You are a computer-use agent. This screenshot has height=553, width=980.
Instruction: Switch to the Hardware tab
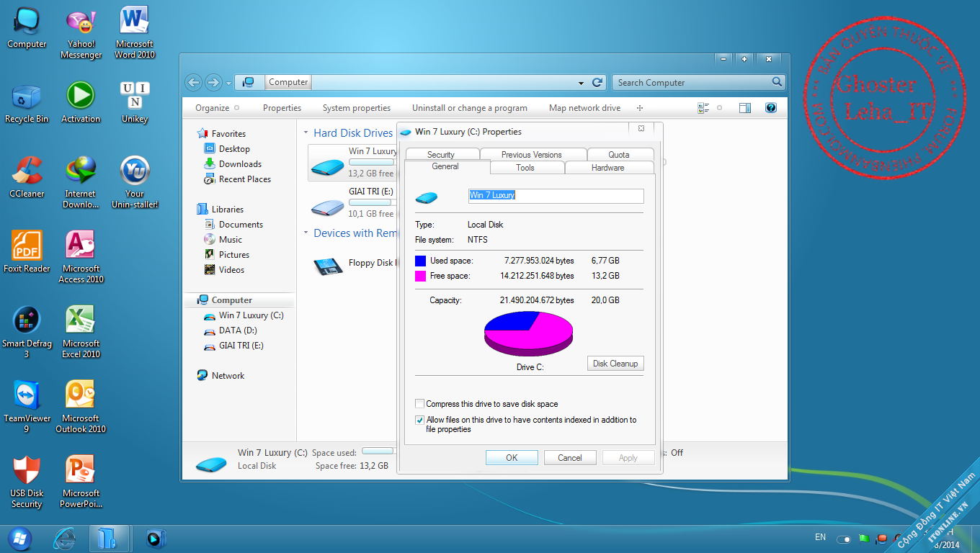pos(608,167)
